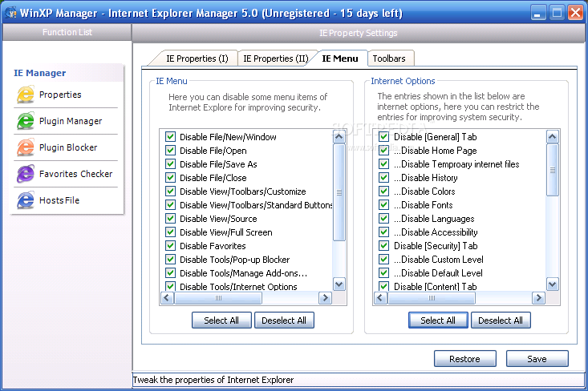Select the IE Menu tab
Image resolution: width=588 pixels, height=391 pixels.
340,58
